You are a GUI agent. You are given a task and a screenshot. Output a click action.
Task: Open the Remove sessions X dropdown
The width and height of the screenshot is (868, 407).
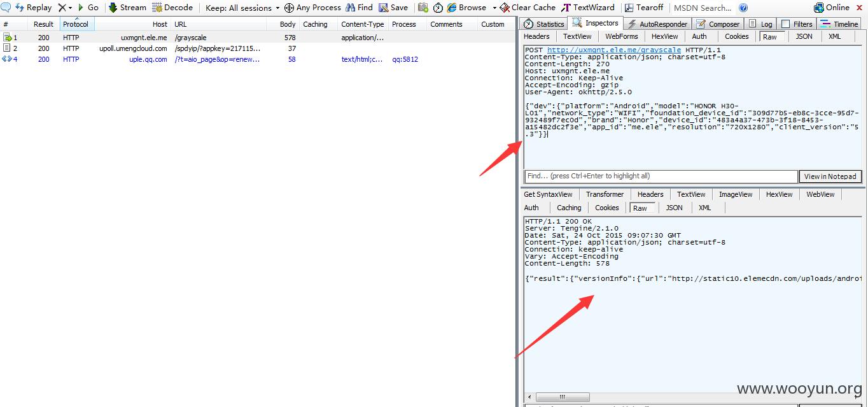pos(66,8)
